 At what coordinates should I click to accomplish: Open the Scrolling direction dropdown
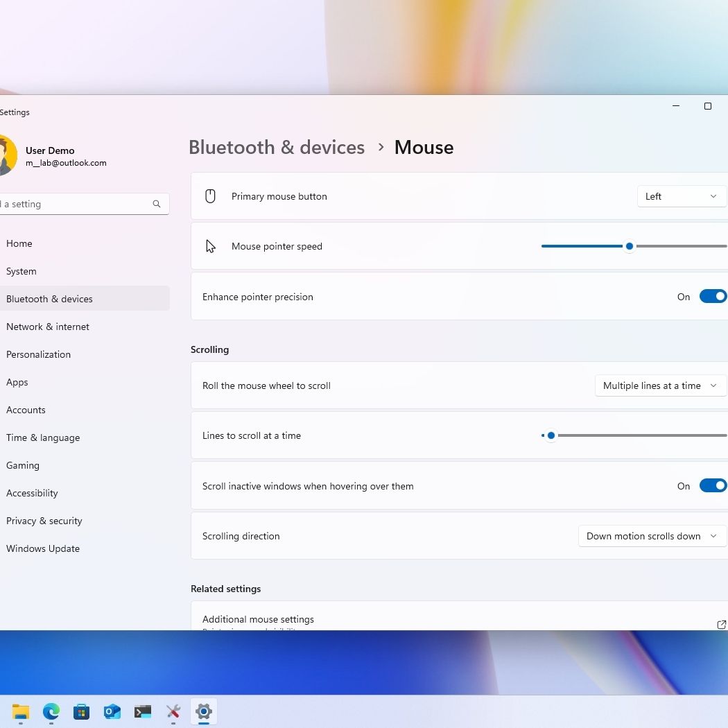point(652,536)
